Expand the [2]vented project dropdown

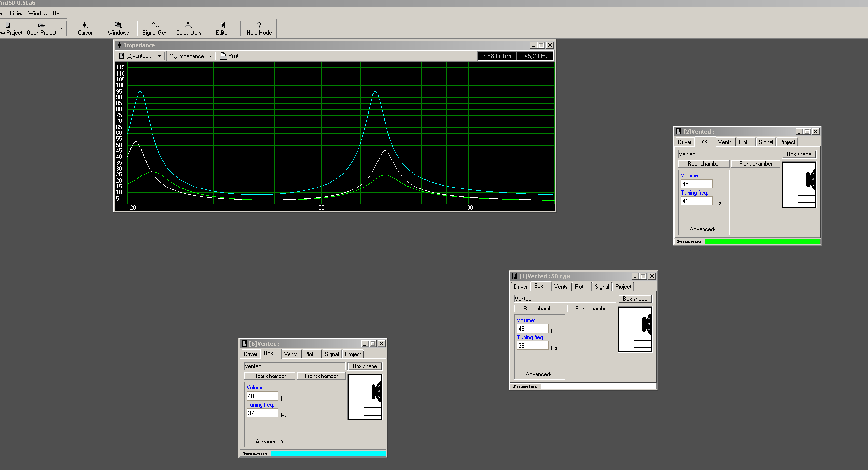click(159, 56)
